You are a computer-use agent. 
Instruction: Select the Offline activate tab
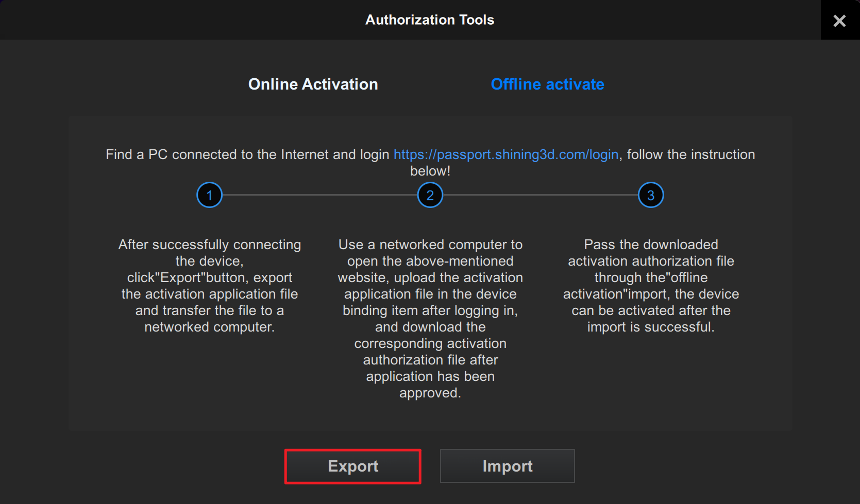(547, 84)
